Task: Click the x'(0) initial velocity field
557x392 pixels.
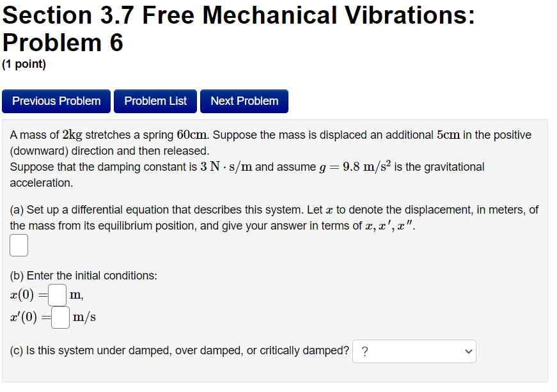Action: [59, 317]
